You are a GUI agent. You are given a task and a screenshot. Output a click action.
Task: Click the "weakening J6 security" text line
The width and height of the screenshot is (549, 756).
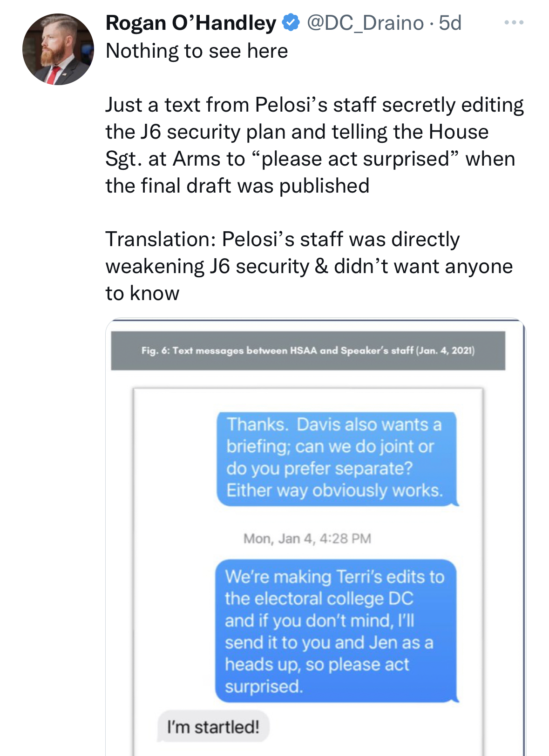pyautogui.click(x=207, y=266)
